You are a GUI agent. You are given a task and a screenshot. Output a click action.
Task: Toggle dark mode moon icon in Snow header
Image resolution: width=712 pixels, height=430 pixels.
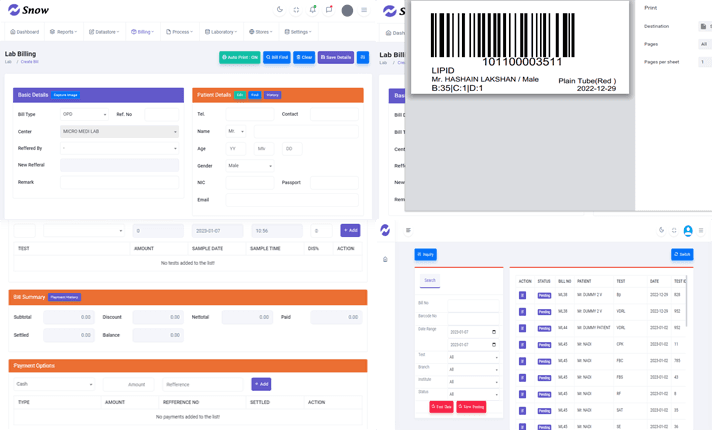(x=280, y=10)
